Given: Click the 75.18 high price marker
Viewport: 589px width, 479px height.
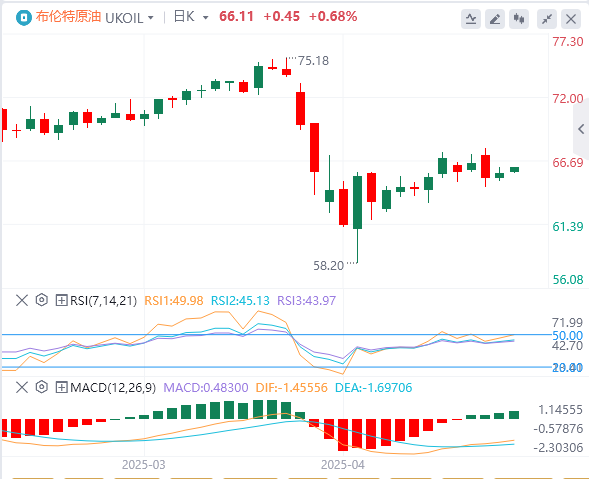Looking at the screenshot, I should (313, 61).
